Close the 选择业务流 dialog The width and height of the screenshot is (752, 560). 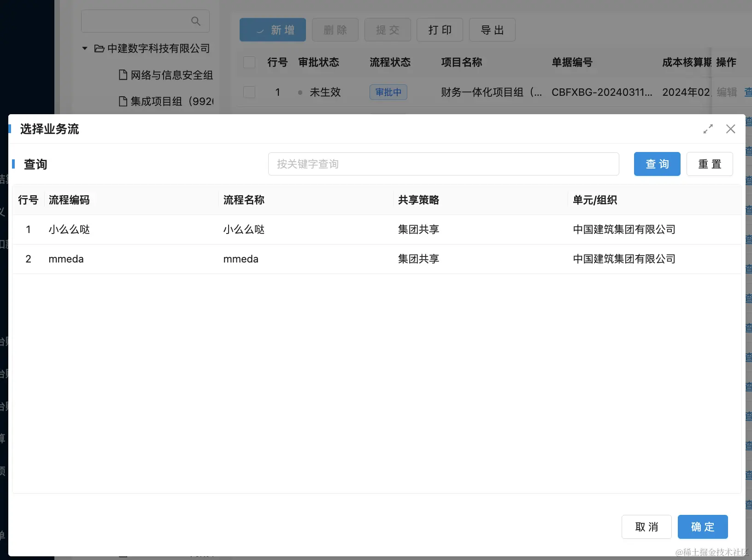tap(730, 129)
